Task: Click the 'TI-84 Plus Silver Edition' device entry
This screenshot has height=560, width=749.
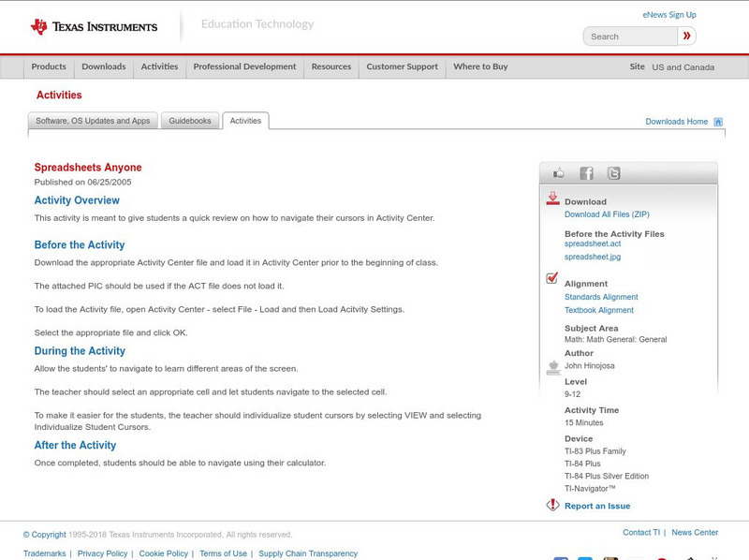Action: click(x=607, y=476)
